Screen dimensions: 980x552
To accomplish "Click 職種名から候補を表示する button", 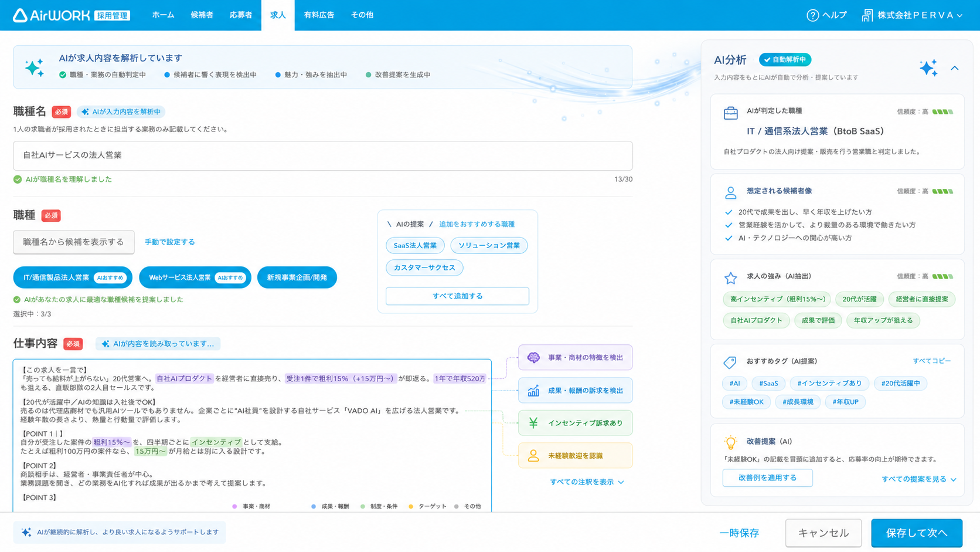I will (74, 242).
